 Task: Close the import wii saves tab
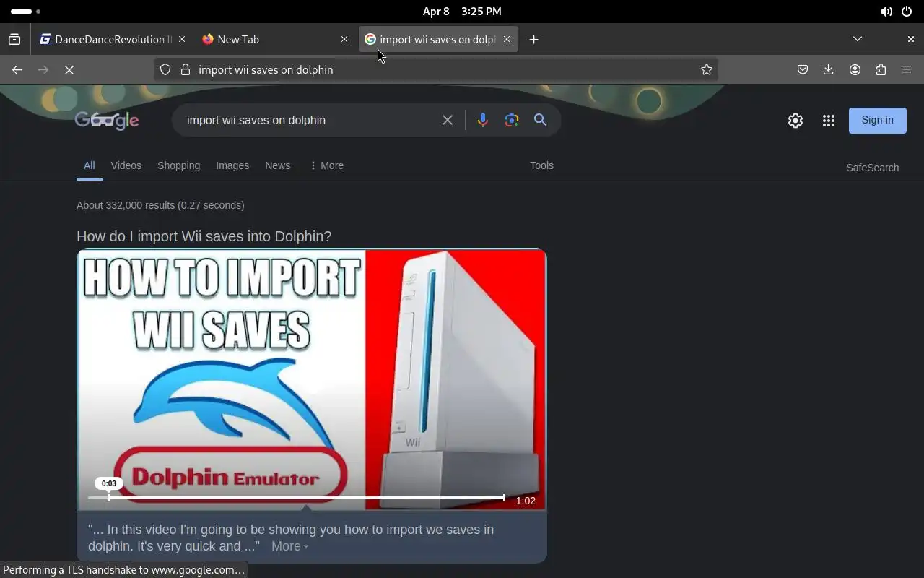click(x=507, y=40)
